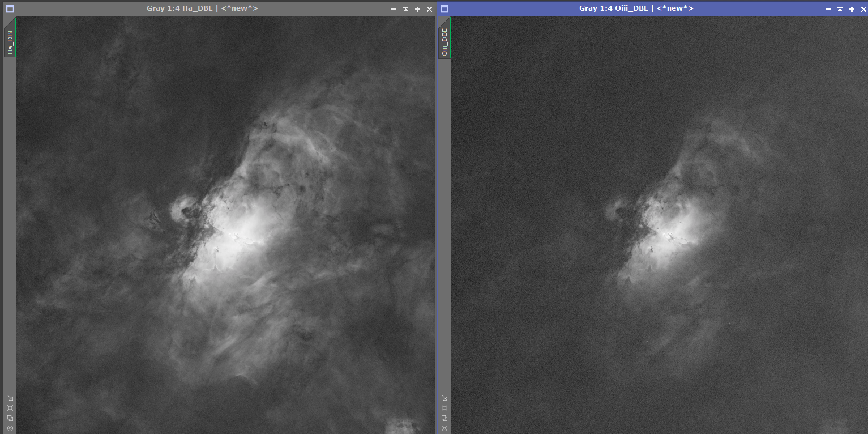
Task: Click the concentric circle icon in Ha_DBE window
Action: tap(10, 428)
